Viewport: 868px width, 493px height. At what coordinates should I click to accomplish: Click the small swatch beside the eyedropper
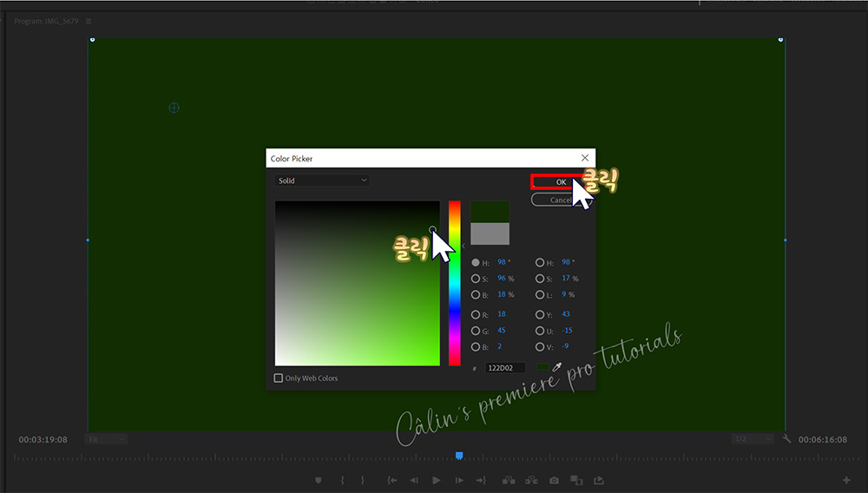pyautogui.click(x=542, y=367)
